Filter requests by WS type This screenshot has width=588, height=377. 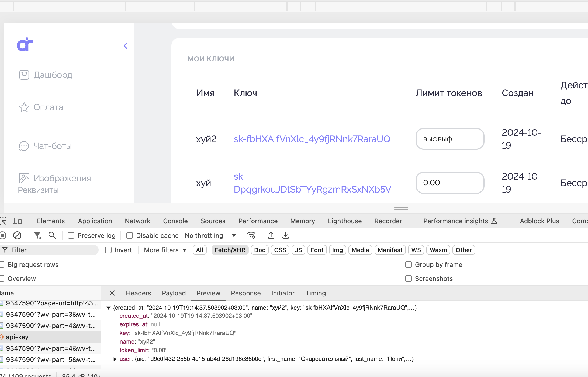[x=416, y=250]
